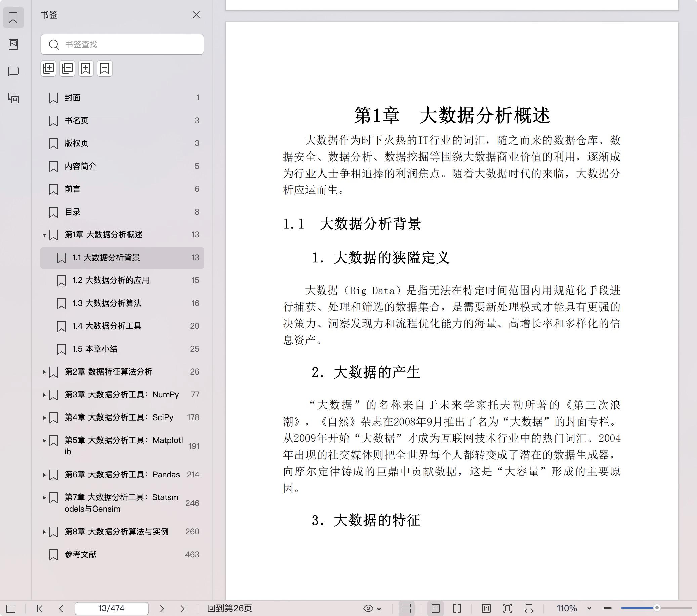697x616 pixels.
Task: Click page number 463 for 参考文献
Action: pyautogui.click(x=192, y=555)
